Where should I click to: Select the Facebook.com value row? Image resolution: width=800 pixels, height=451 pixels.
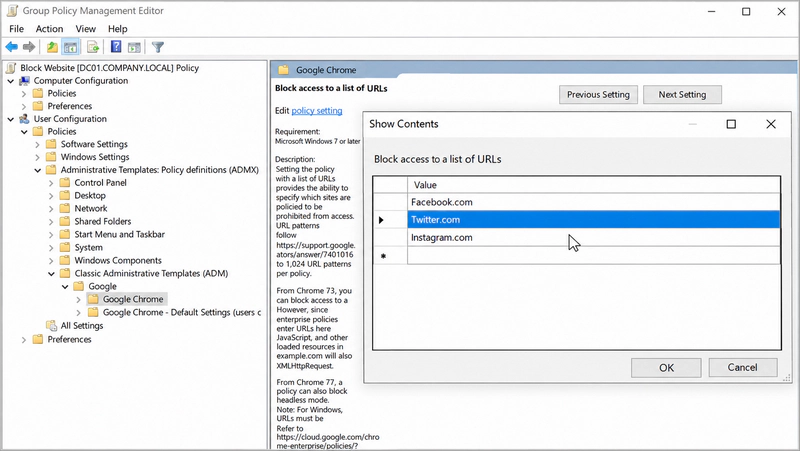(x=594, y=202)
